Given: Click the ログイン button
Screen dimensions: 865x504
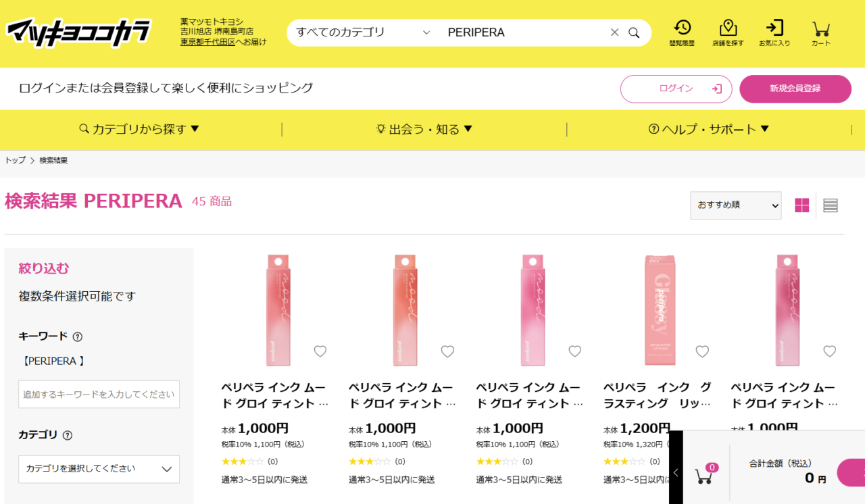Looking at the screenshot, I should (676, 89).
